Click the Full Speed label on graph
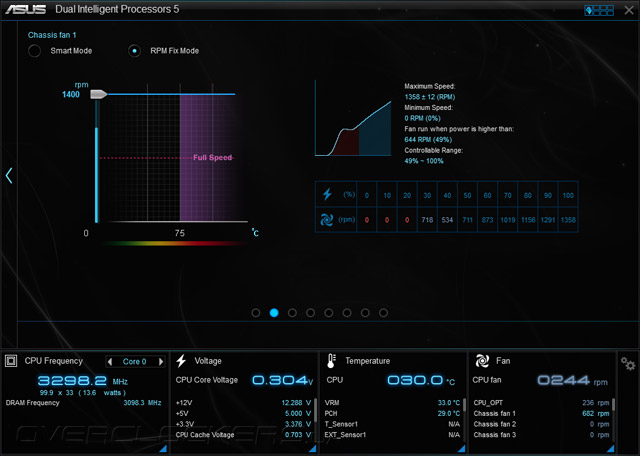640x456 pixels. 212,158
